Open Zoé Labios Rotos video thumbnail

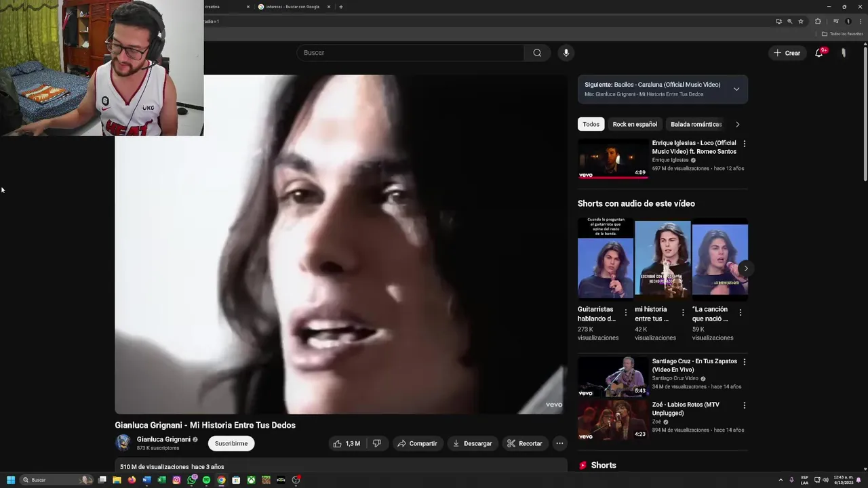pyautogui.click(x=613, y=420)
